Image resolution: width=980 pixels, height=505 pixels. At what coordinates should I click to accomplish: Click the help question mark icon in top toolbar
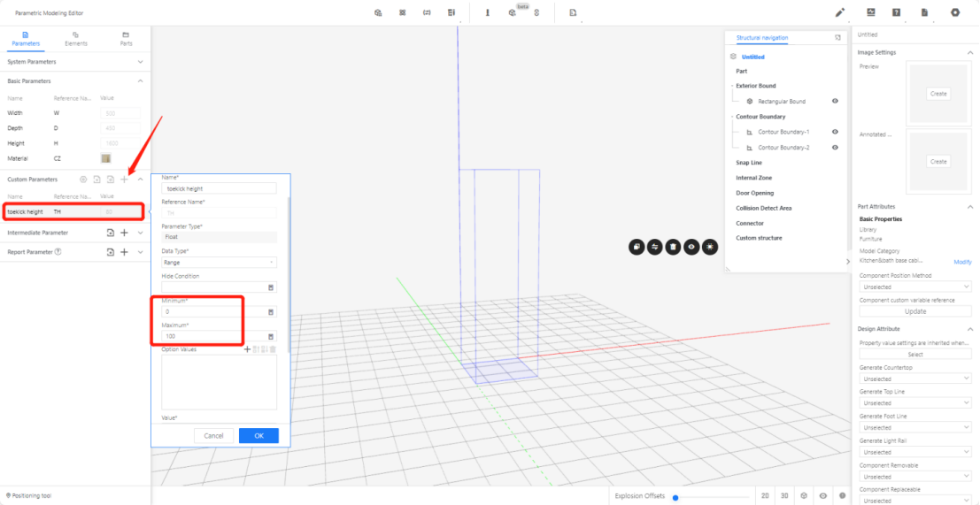[897, 12]
